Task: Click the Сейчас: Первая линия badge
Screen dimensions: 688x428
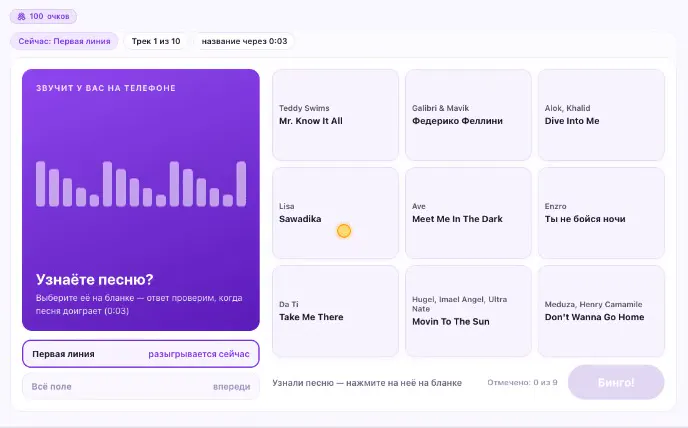Action: pyautogui.click(x=64, y=41)
